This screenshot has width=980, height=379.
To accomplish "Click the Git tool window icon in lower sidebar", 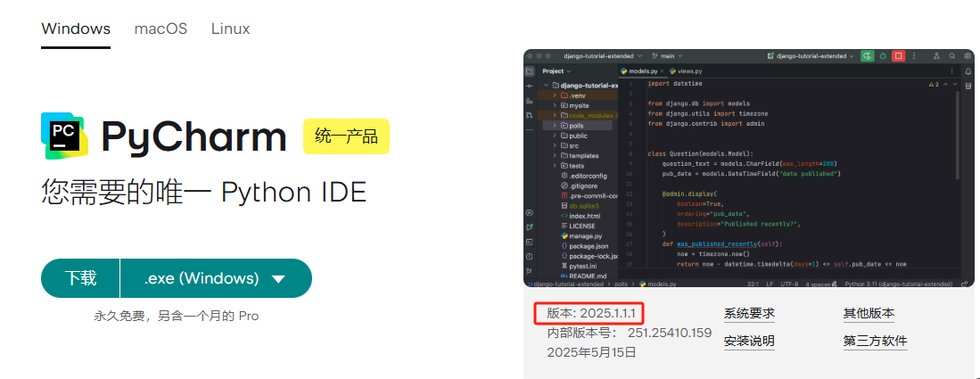I will point(530,271).
